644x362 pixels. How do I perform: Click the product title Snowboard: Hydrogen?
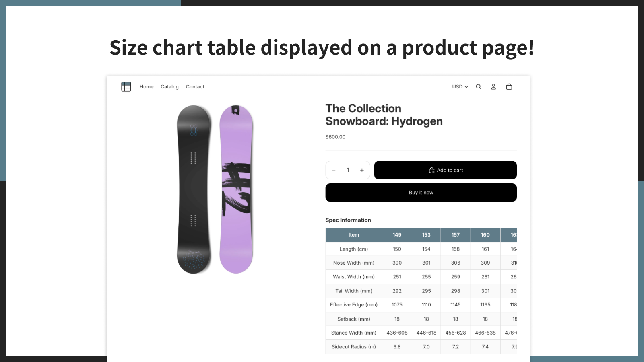click(384, 121)
